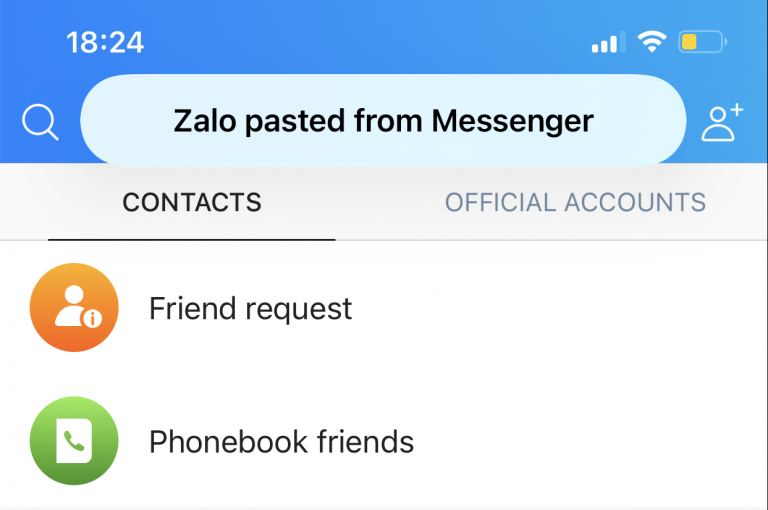This screenshot has width=768, height=510.
Task: Tap the Wi-Fi status icon
Action: click(653, 42)
